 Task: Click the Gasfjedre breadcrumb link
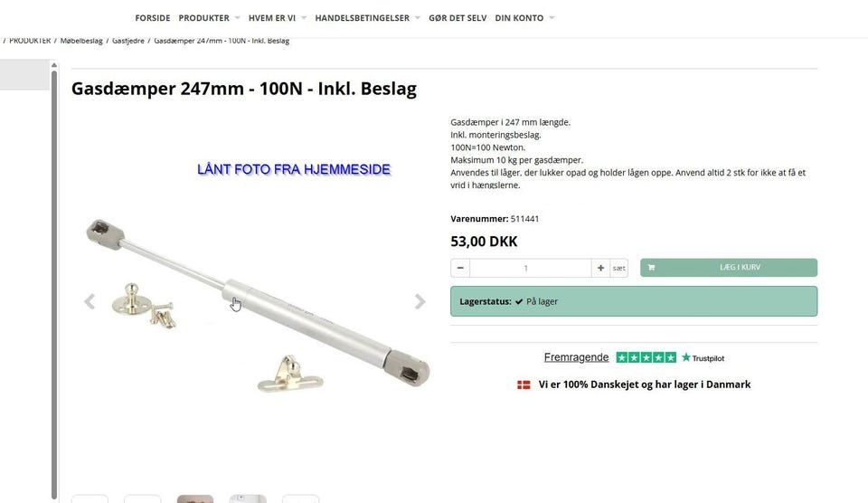tap(128, 41)
